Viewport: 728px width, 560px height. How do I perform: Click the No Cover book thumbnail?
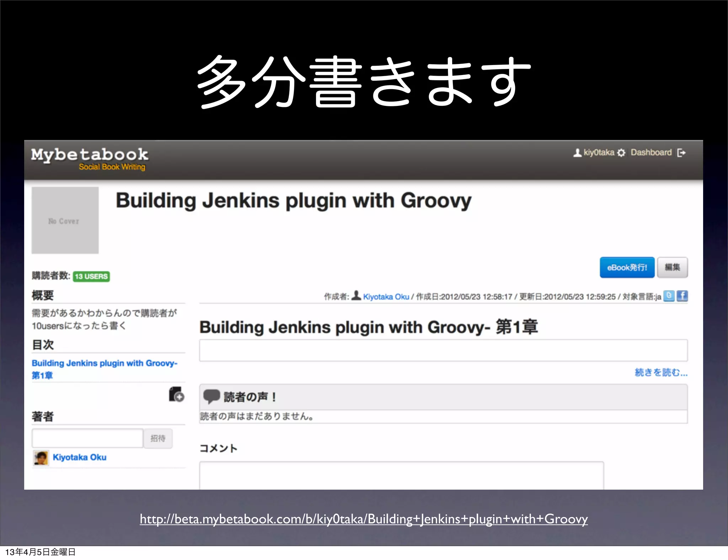pyautogui.click(x=65, y=220)
